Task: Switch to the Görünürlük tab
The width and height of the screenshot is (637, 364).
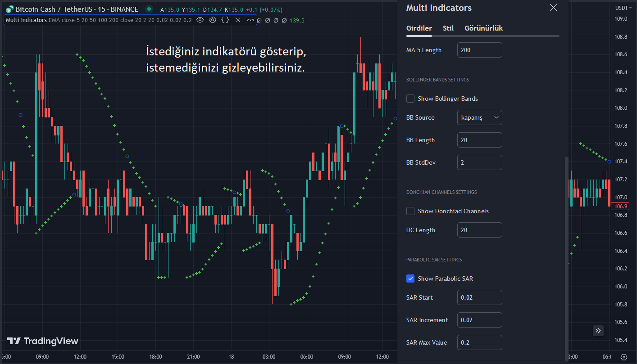Action: [483, 28]
